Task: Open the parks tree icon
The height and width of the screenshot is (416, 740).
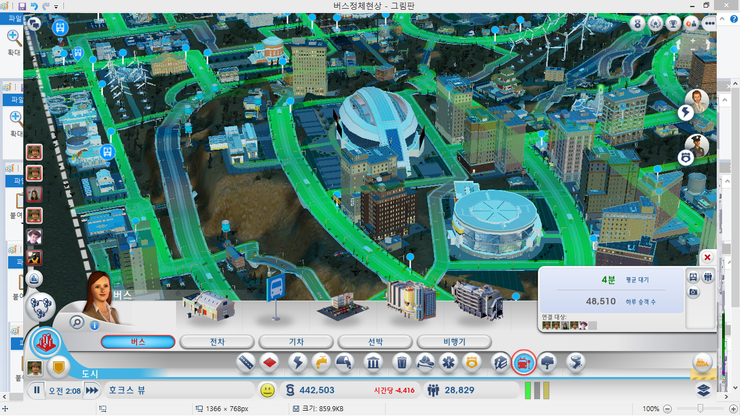Action: (x=547, y=362)
